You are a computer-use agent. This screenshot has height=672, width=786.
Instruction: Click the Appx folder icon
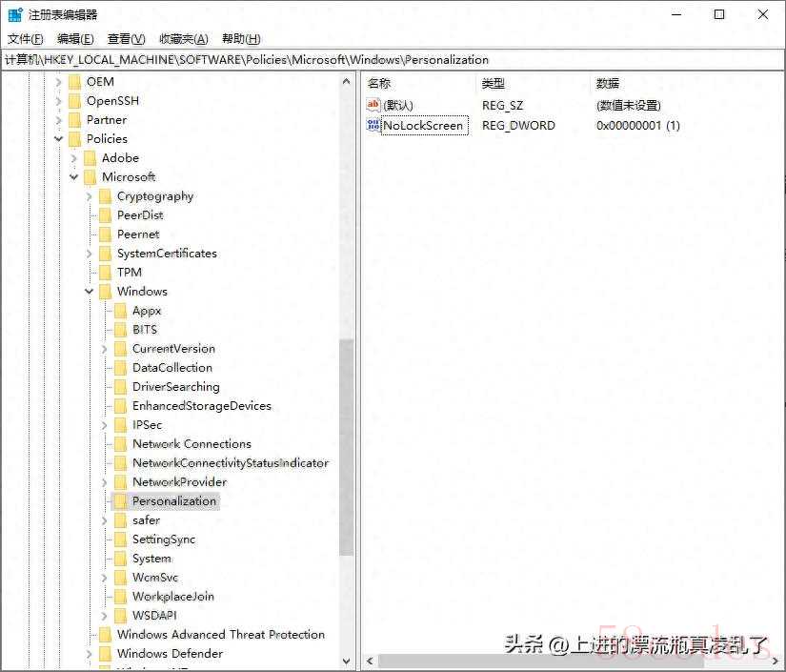tap(120, 311)
